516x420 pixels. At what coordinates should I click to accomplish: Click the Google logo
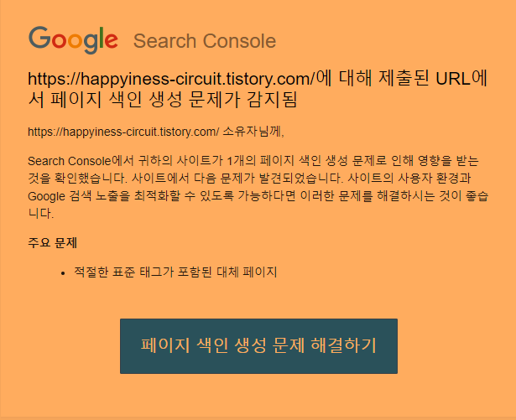(x=73, y=40)
